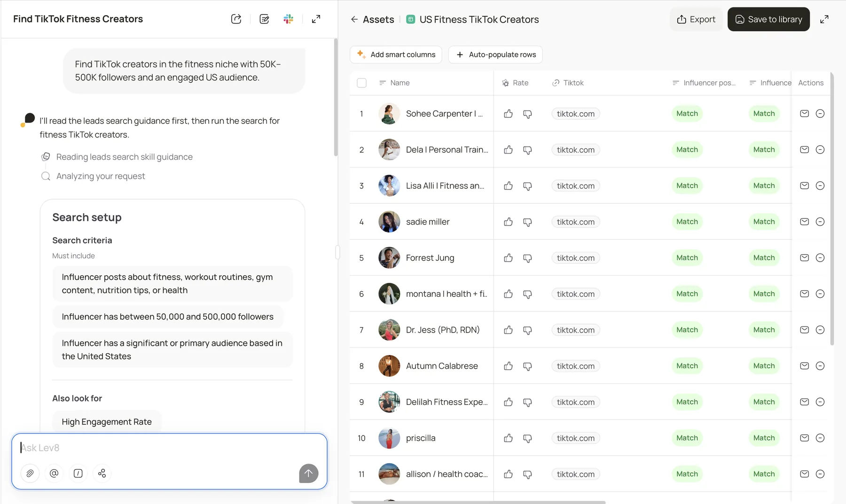846x504 pixels.
Task: Click Forrest Jung's avatar thumbnail
Action: pos(389,258)
